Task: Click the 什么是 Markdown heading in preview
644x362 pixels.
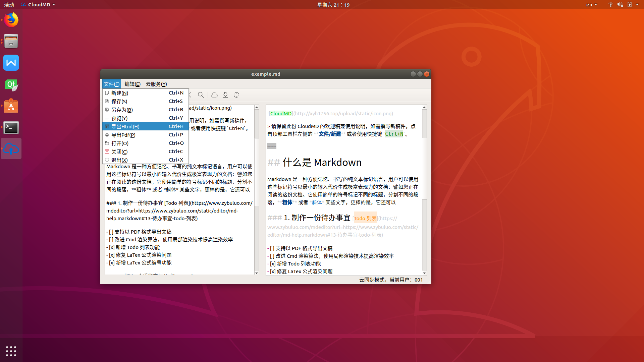Action: [322, 162]
